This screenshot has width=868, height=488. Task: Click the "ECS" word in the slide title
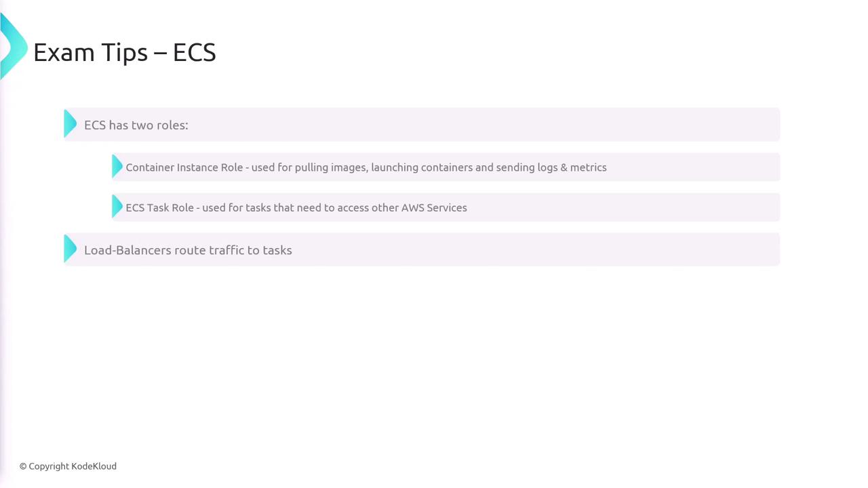[x=194, y=52]
